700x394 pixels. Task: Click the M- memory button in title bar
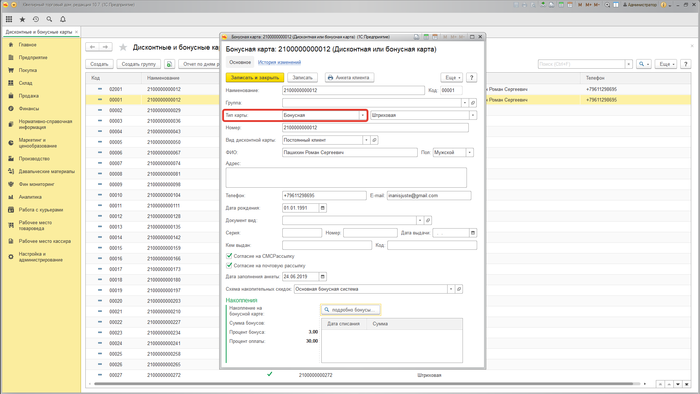[596, 5]
